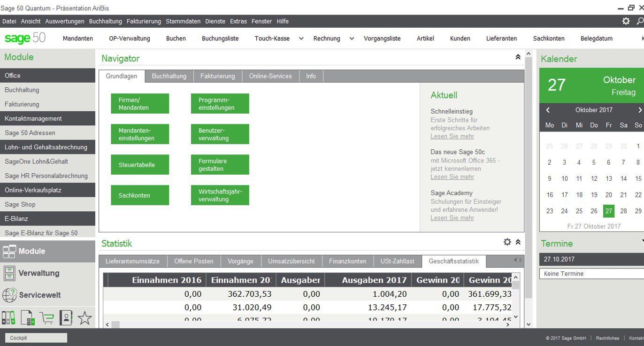
Task: Go to previous month in the calendar
Action: (548, 110)
